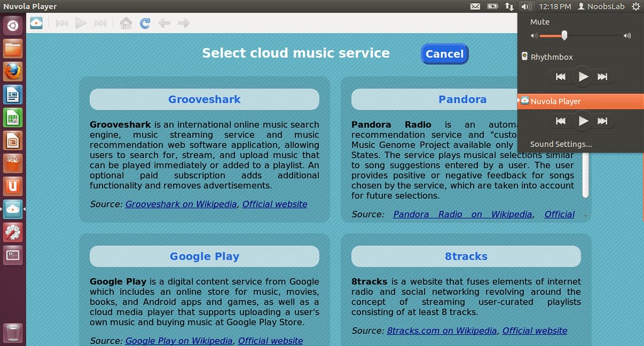Click the play button in the toolbar
644x346 pixels.
[81, 23]
